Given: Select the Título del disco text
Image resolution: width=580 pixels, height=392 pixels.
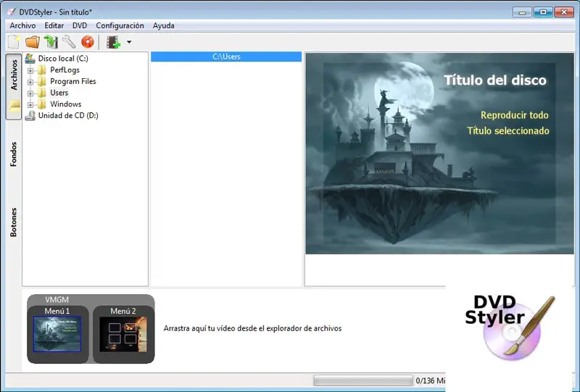Looking at the screenshot, I should point(495,80).
